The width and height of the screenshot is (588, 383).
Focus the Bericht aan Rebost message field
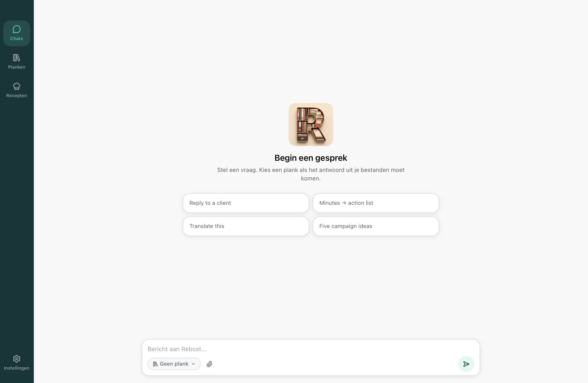pos(311,349)
